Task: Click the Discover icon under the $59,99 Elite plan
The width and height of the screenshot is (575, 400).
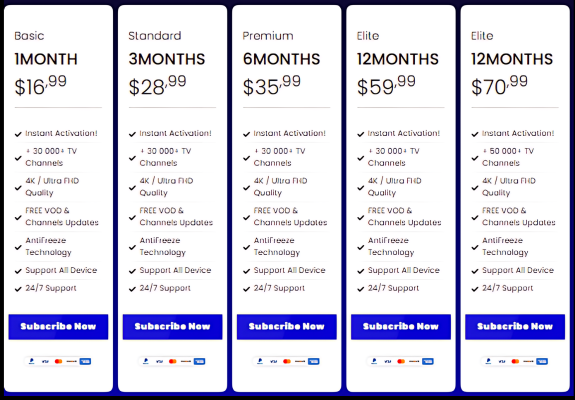Action: [x=414, y=361]
